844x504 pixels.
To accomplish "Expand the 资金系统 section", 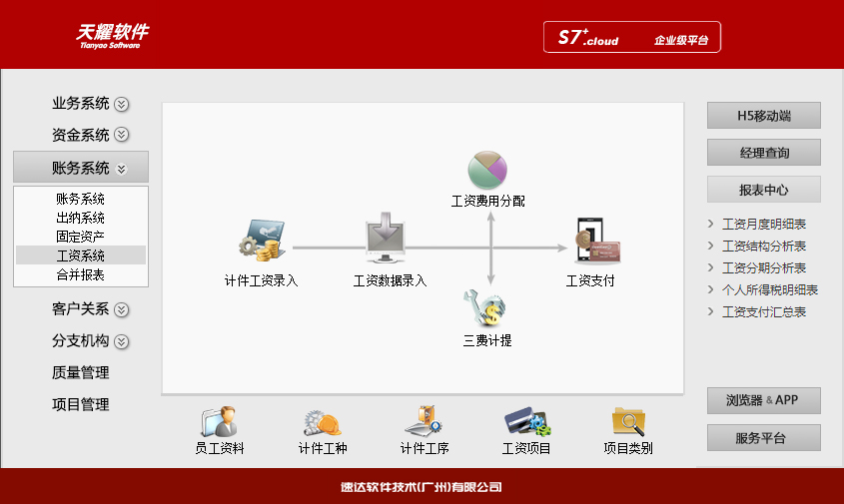I will click(121, 135).
